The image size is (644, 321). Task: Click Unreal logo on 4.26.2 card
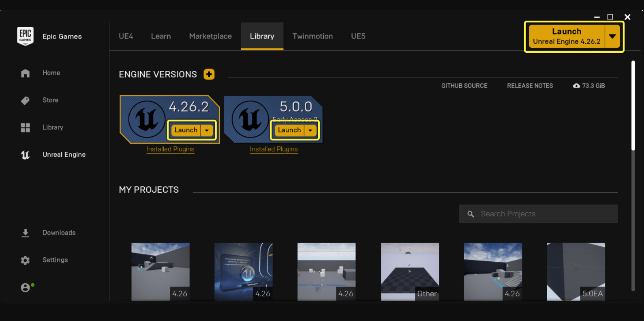coord(147,119)
